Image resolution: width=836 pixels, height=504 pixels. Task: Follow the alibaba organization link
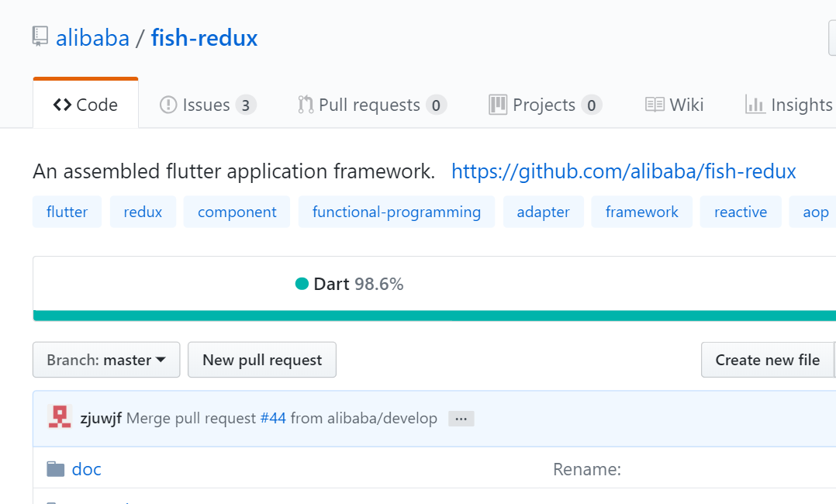tap(92, 37)
